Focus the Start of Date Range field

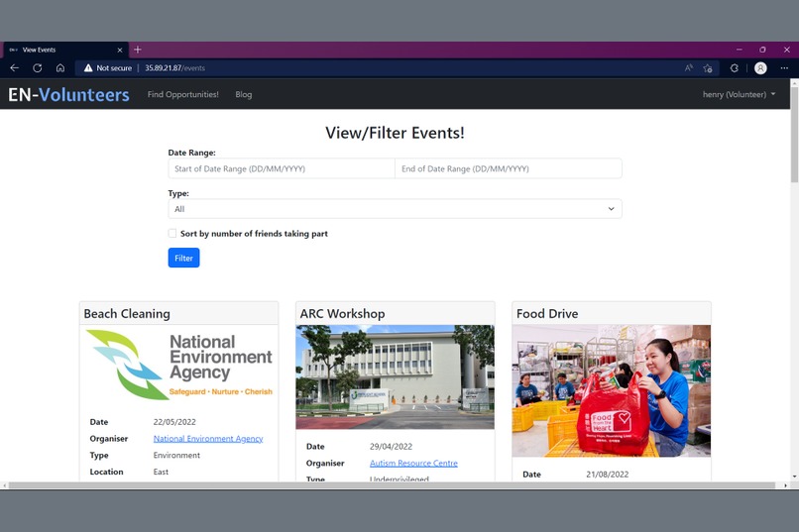pyautogui.click(x=282, y=168)
